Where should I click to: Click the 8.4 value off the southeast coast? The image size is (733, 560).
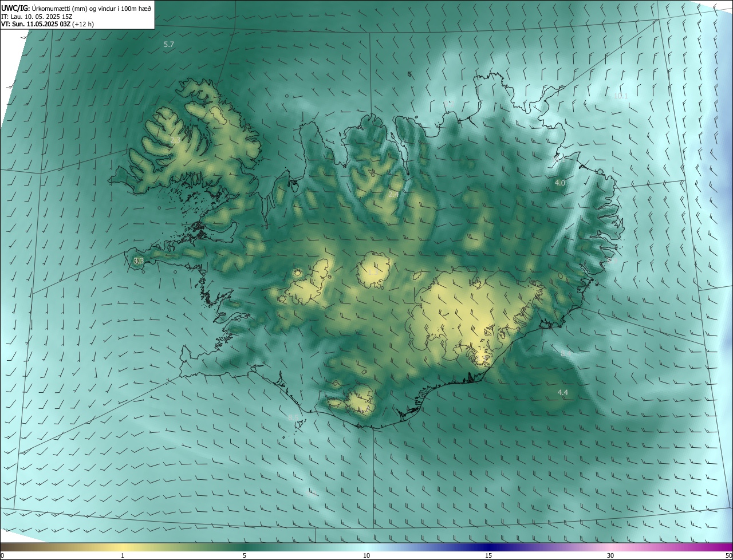566,354
